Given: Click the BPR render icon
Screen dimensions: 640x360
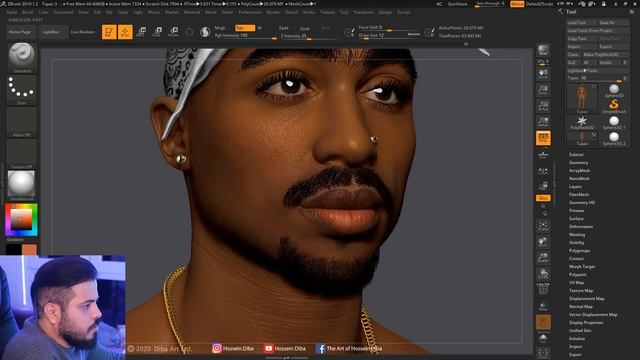Looking at the screenshot, I should point(543,51).
